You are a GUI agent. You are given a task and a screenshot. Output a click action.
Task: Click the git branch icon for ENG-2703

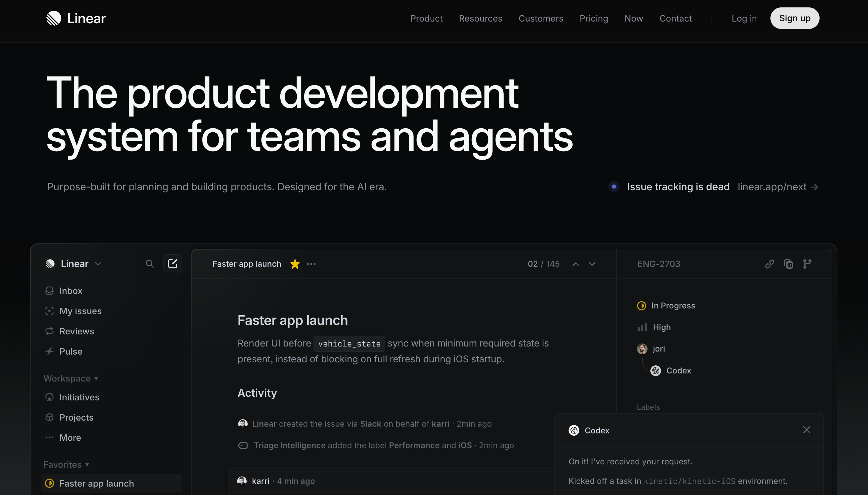807,264
